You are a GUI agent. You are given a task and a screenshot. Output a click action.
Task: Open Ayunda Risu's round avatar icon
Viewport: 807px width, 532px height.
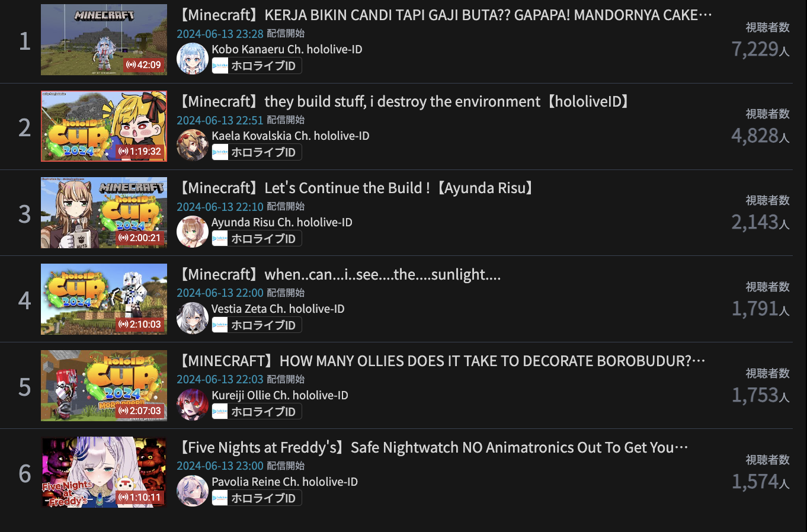point(193,232)
